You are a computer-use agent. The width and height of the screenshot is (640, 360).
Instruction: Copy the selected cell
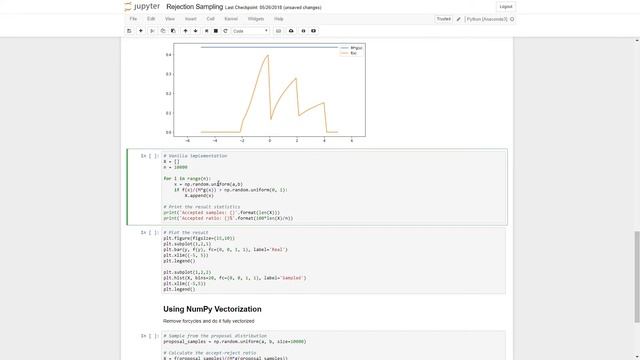(163, 31)
